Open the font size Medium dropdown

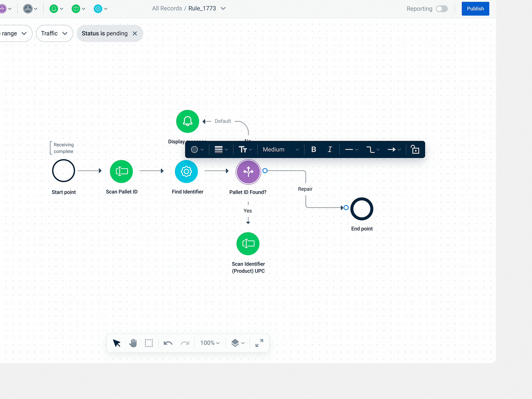tap(280, 149)
